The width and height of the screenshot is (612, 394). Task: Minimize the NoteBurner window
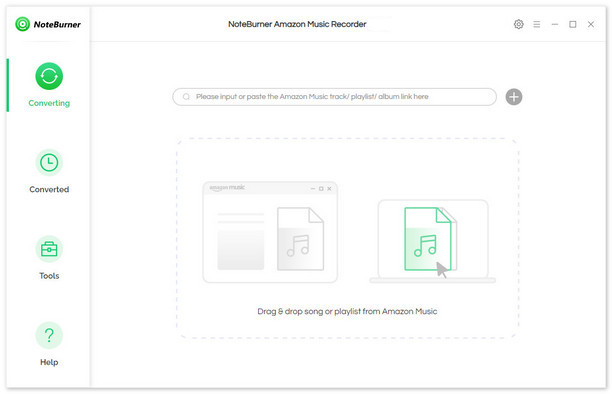pyautogui.click(x=555, y=24)
